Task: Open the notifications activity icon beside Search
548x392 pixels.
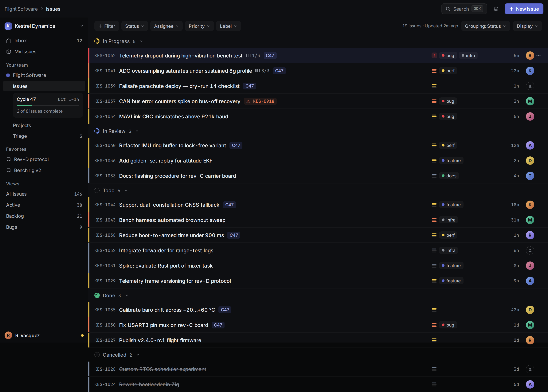Action: [496, 9]
